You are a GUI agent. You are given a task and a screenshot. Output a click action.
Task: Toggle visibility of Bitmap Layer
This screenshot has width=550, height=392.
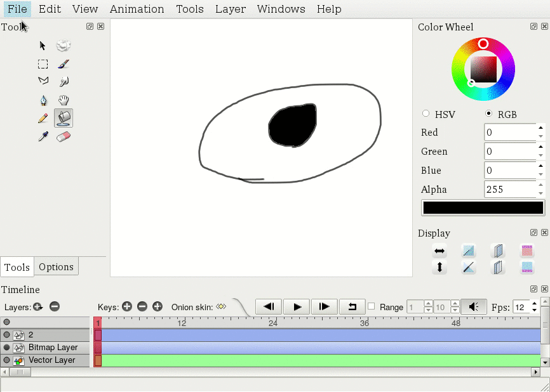pyautogui.click(x=6, y=348)
